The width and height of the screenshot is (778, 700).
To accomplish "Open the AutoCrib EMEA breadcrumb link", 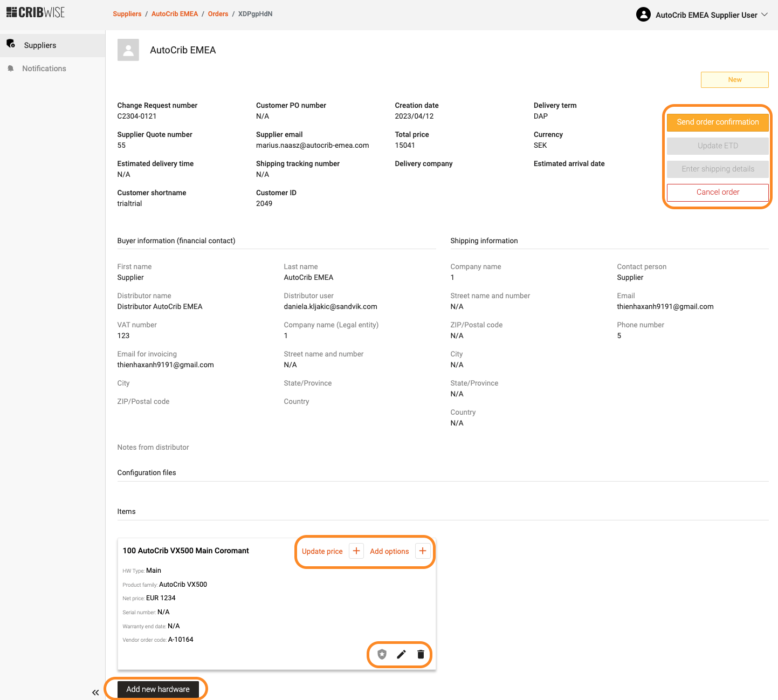I will point(175,14).
